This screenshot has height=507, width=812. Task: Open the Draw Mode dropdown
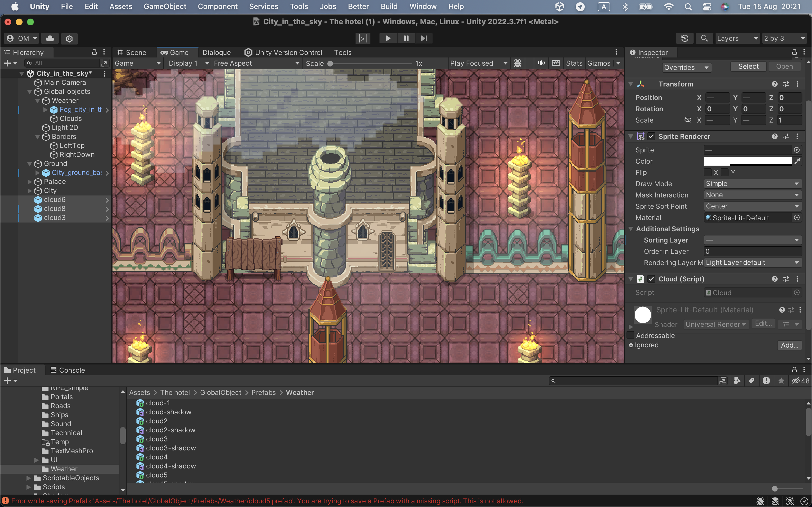(753, 184)
